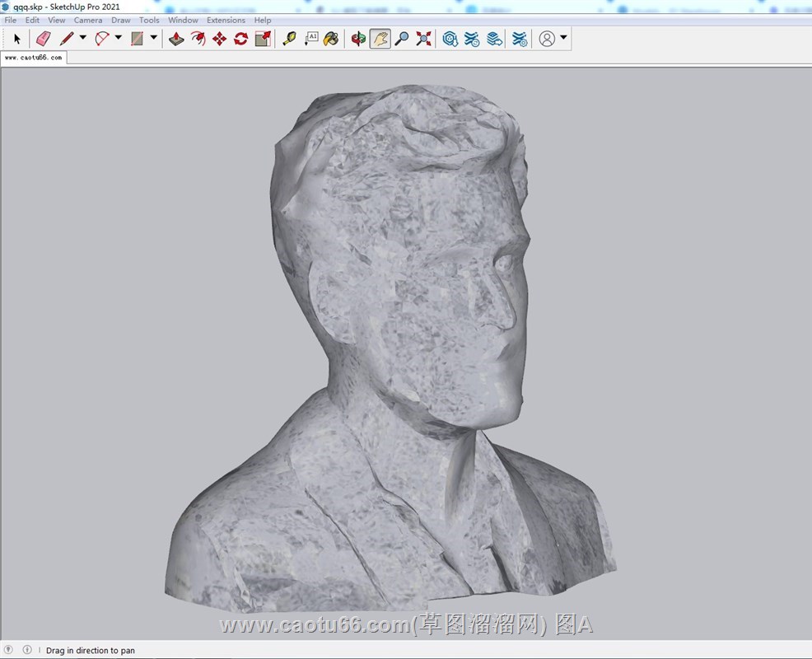Open the Camera menu
This screenshot has width=812, height=659.
[x=88, y=21]
